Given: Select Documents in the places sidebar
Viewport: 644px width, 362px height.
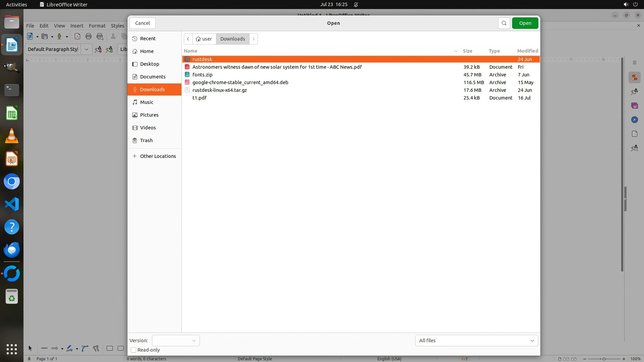Looking at the screenshot, I should tap(153, 77).
